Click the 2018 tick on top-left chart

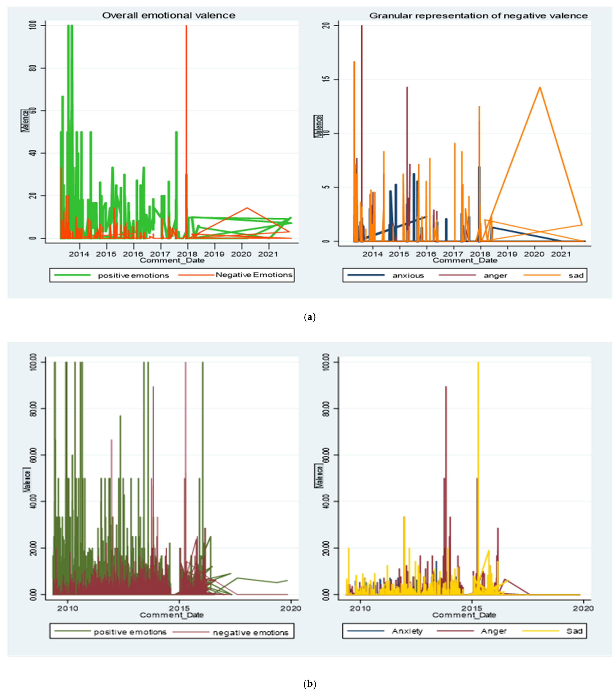[x=187, y=254]
